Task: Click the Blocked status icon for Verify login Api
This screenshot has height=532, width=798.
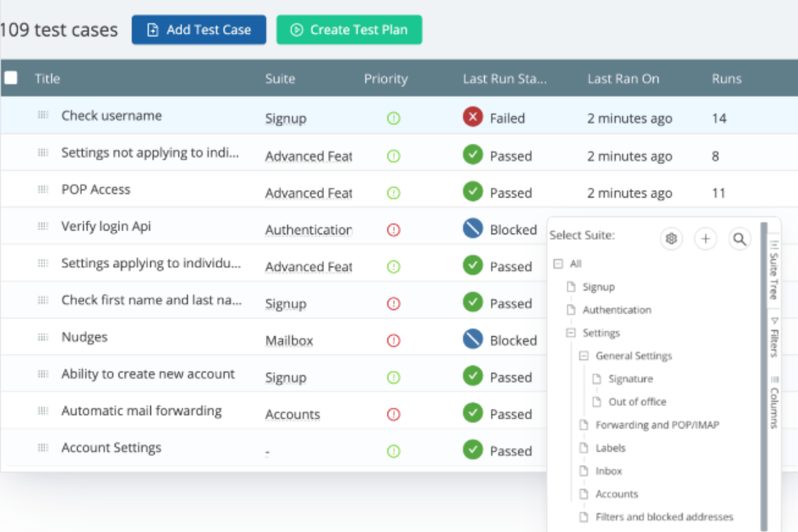Action: point(472,229)
